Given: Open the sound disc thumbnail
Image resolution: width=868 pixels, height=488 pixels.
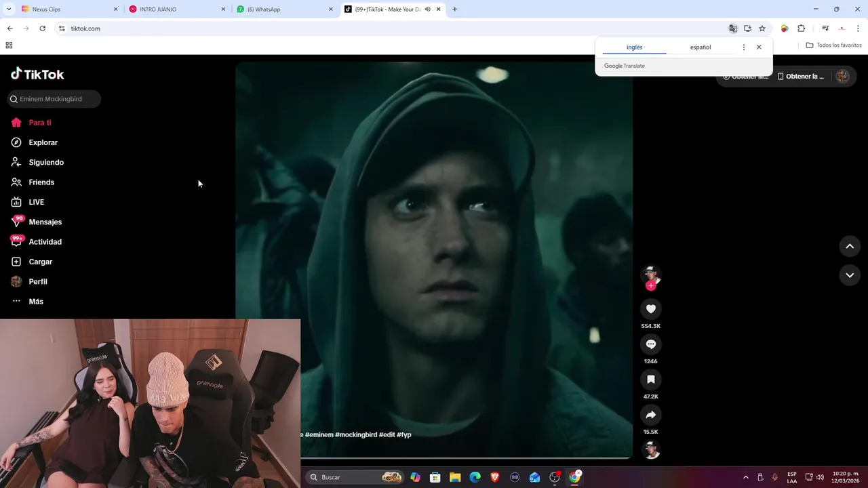Looking at the screenshot, I should point(651,449).
